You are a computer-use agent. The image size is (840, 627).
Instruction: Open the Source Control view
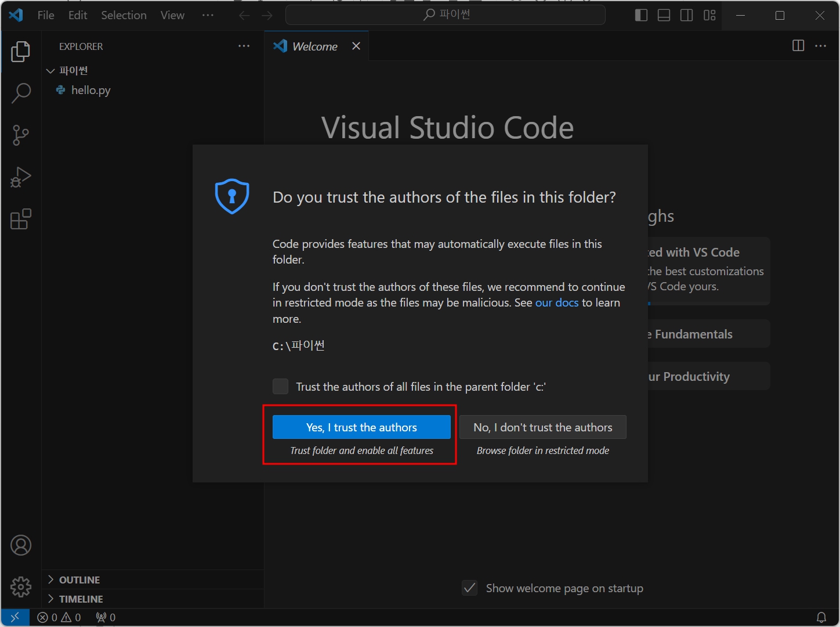(21, 135)
